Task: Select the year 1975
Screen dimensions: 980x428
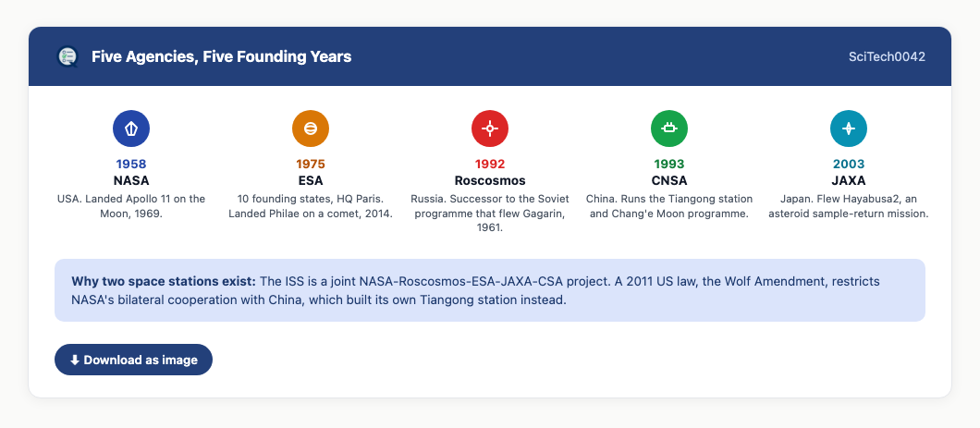Action: pyautogui.click(x=311, y=165)
